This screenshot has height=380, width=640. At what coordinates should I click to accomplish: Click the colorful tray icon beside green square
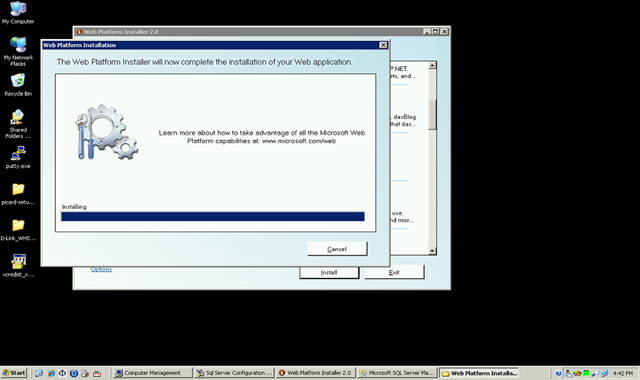pos(578,373)
